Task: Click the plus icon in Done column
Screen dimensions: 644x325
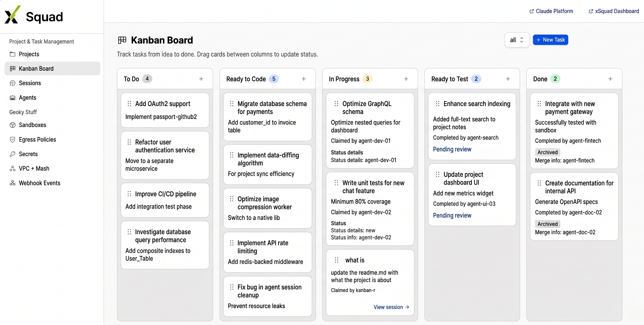Action: click(x=610, y=79)
